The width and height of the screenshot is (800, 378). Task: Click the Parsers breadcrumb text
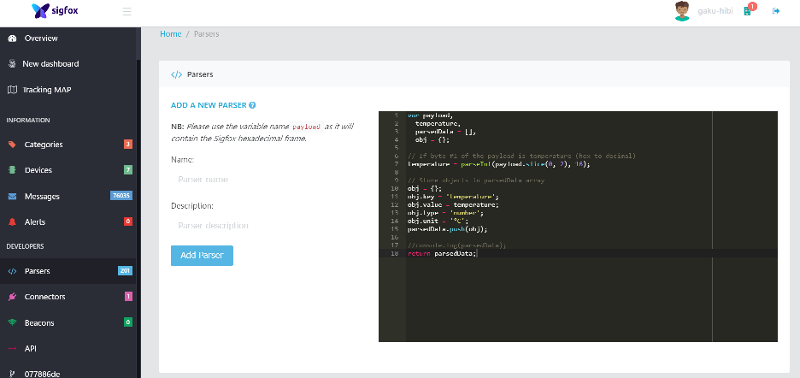pos(207,34)
